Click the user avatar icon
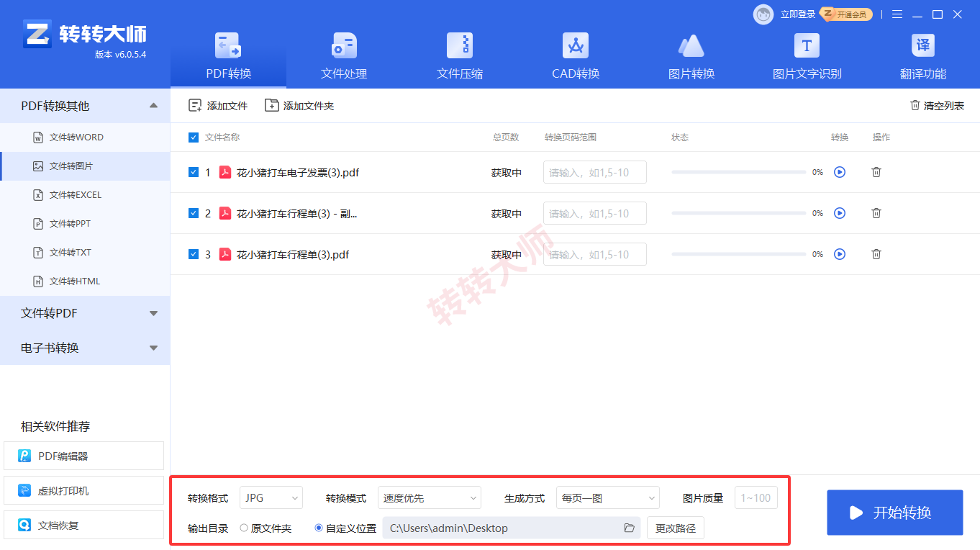The image size is (980, 550). coord(763,14)
